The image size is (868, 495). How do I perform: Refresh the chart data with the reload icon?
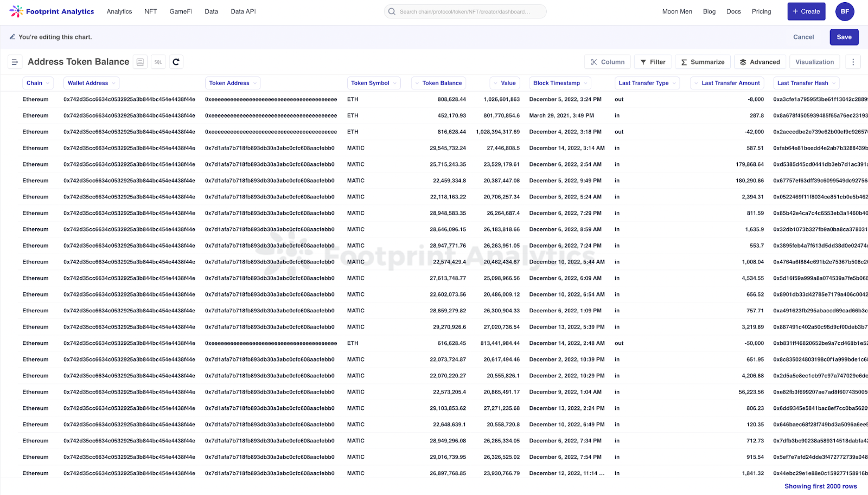click(x=176, y=61)
